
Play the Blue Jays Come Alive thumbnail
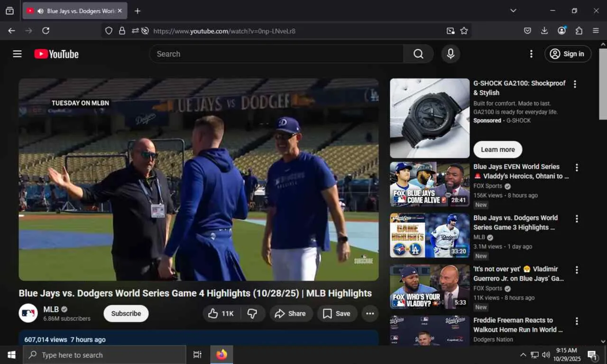pyautogui.click(x=430, y=184)
